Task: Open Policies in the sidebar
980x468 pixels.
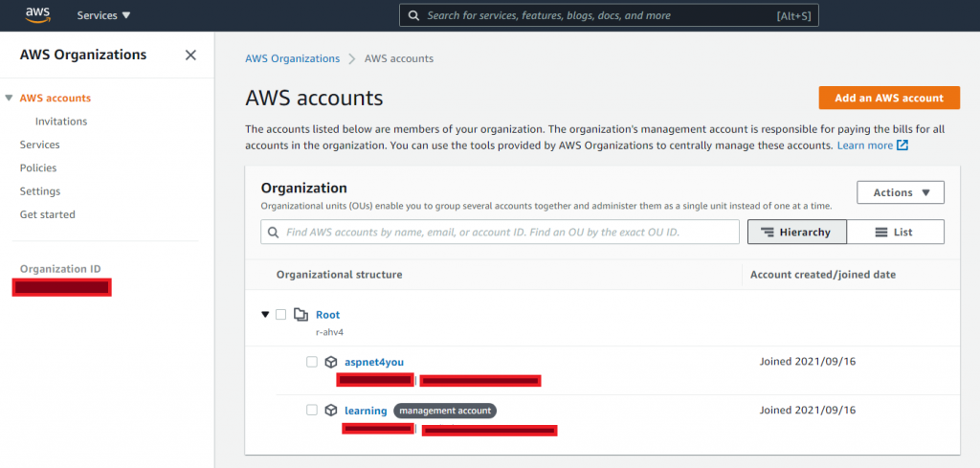Action: coord(38,168)
